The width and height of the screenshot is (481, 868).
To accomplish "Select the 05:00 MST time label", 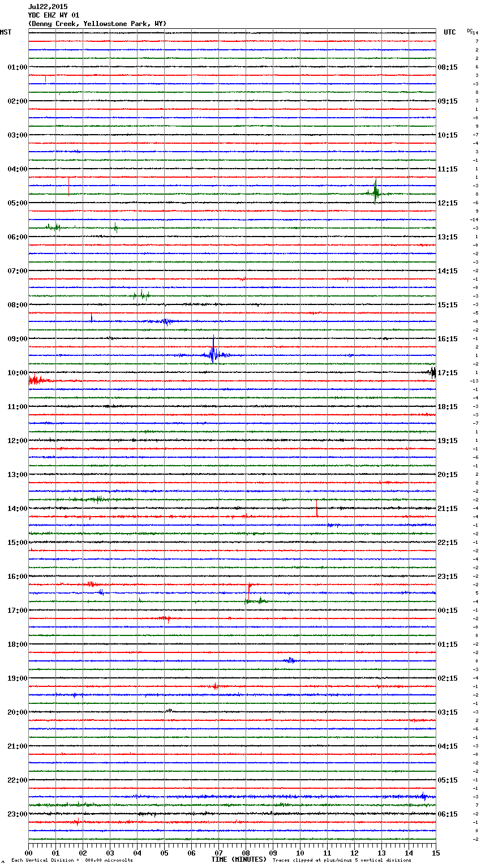I will tap(18, 203).
